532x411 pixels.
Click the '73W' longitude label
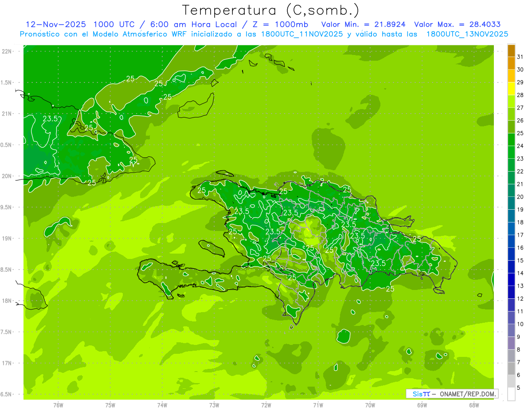(x=214, y=405)
